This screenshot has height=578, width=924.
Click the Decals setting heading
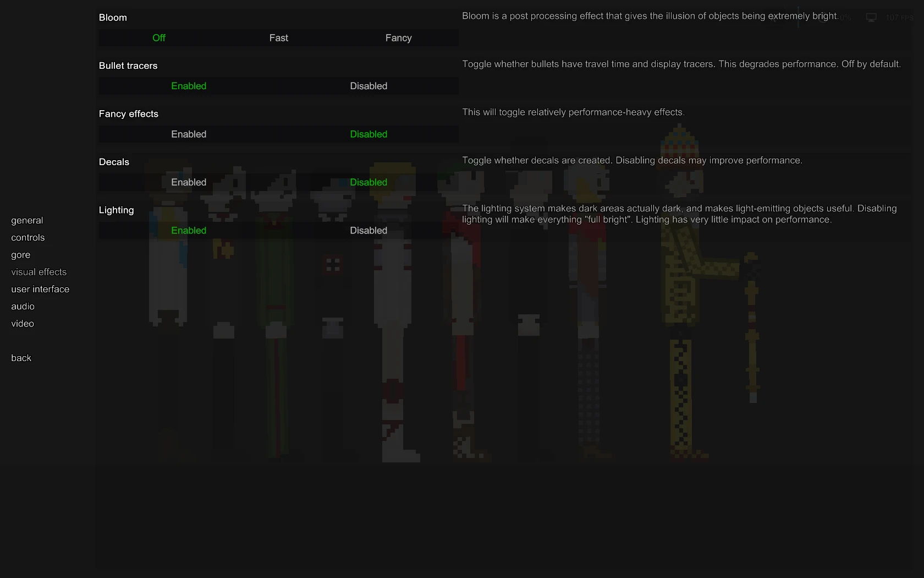[x=114, y=162]
